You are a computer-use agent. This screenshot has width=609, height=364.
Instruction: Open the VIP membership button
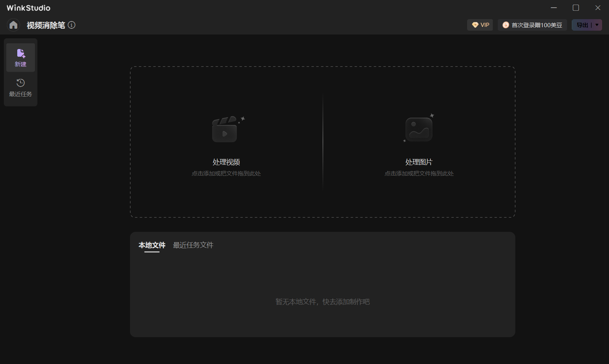coord(480,25)
